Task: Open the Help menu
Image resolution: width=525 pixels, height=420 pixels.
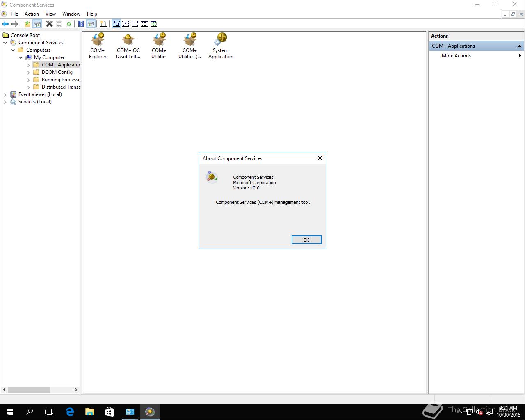Action: [92, 14]
